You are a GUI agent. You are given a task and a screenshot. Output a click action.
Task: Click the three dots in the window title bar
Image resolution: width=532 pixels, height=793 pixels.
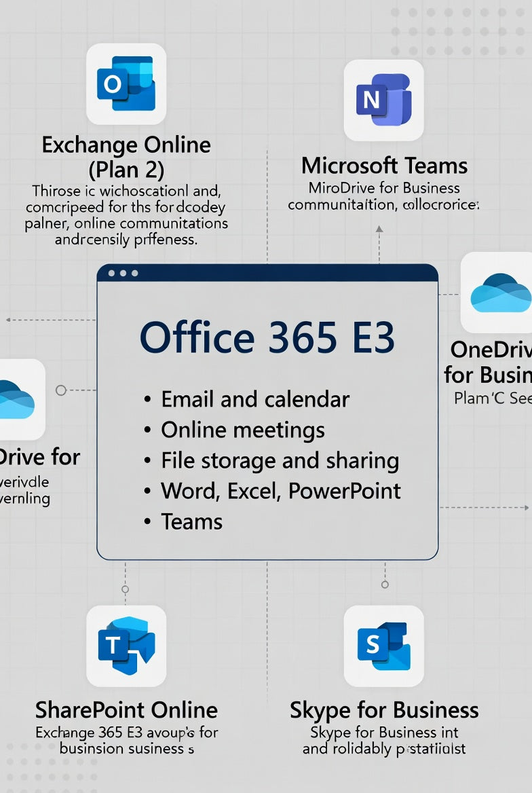tap(123, 273)
